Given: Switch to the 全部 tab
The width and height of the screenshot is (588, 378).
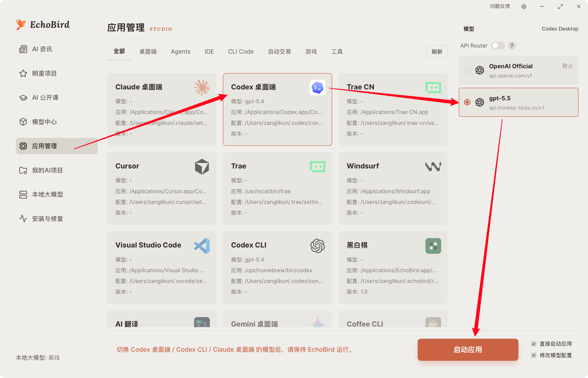Looking at the screenshot, I should click(x=119, y=52).
